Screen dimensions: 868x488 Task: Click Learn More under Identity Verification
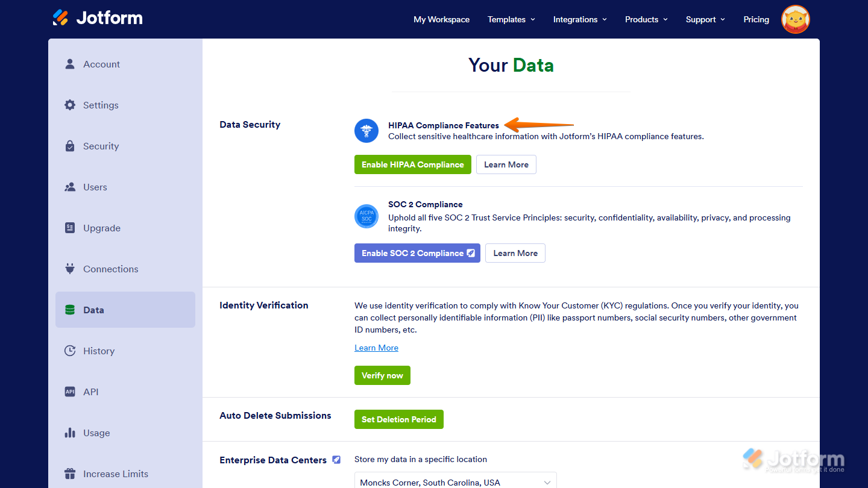point(376,348)
